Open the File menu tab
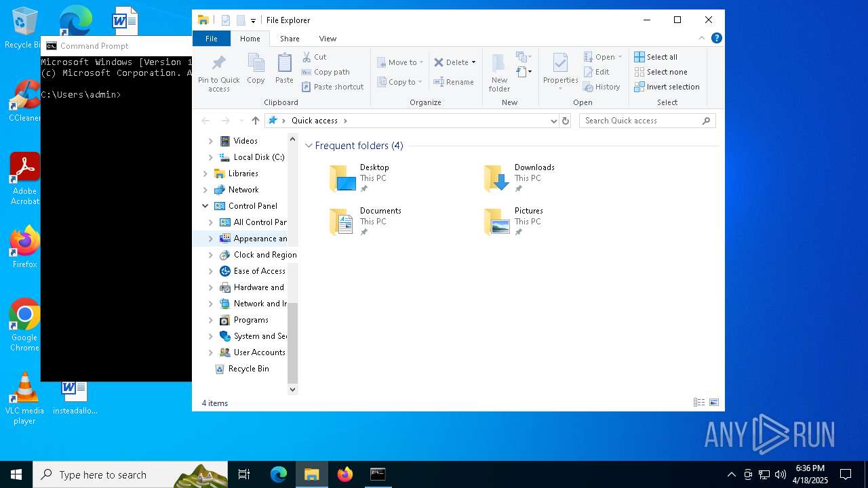 212,39
